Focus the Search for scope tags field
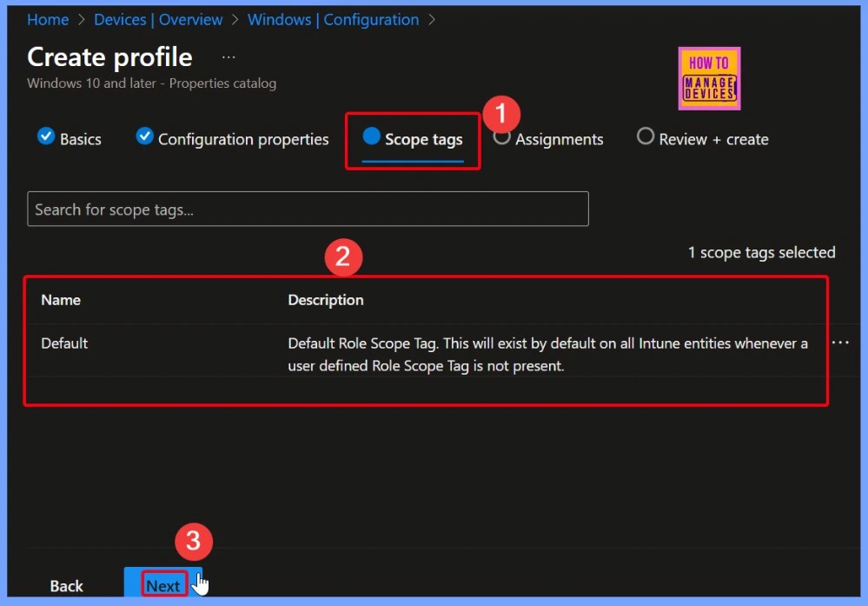 point(308,209)
